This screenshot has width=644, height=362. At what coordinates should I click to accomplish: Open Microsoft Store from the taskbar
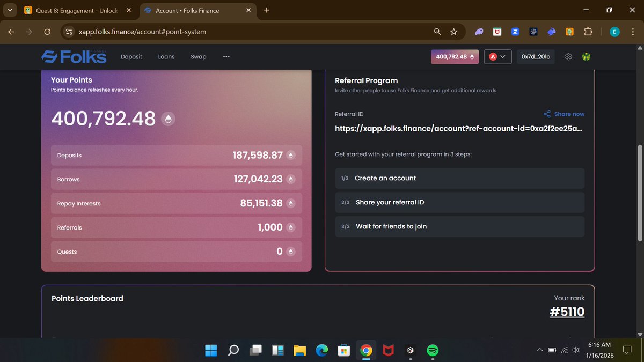343,350
